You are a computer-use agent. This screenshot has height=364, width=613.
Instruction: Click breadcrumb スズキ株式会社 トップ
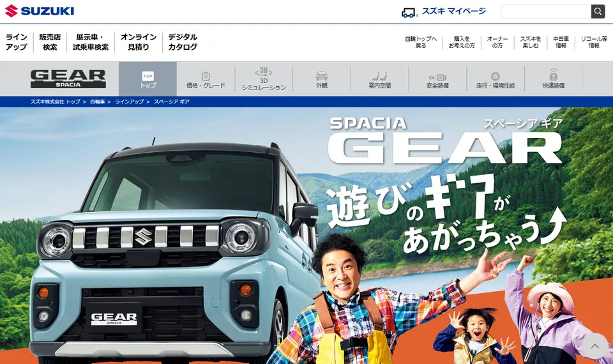55,102
